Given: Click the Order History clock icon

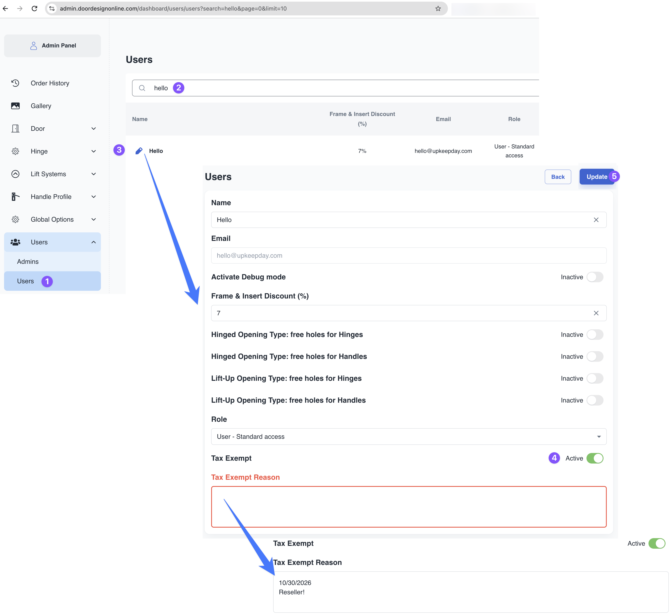Looking at the screenshot, I should click(x=15, y=83).
